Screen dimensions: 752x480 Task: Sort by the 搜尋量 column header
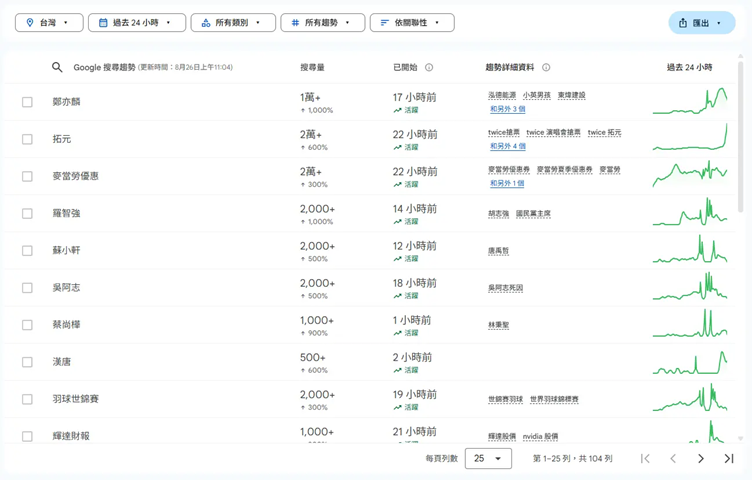tap(312, 68)
